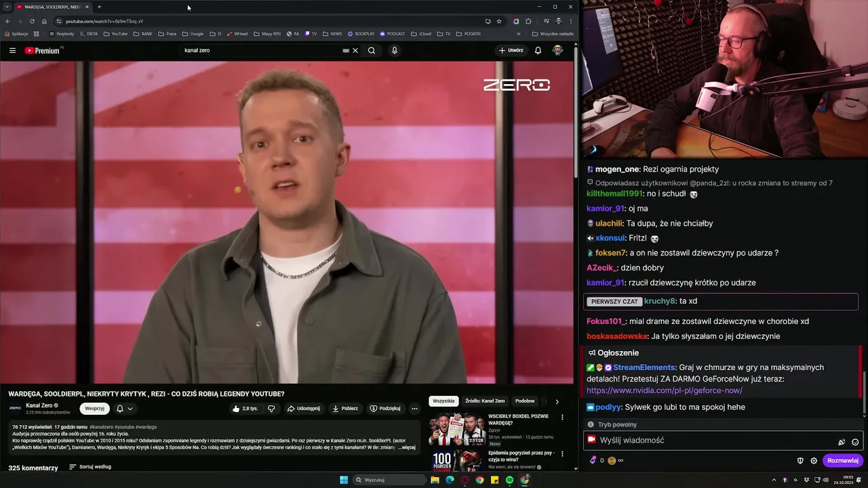Open more actions menu under video
868x488 pixels.
coord(414,409)
